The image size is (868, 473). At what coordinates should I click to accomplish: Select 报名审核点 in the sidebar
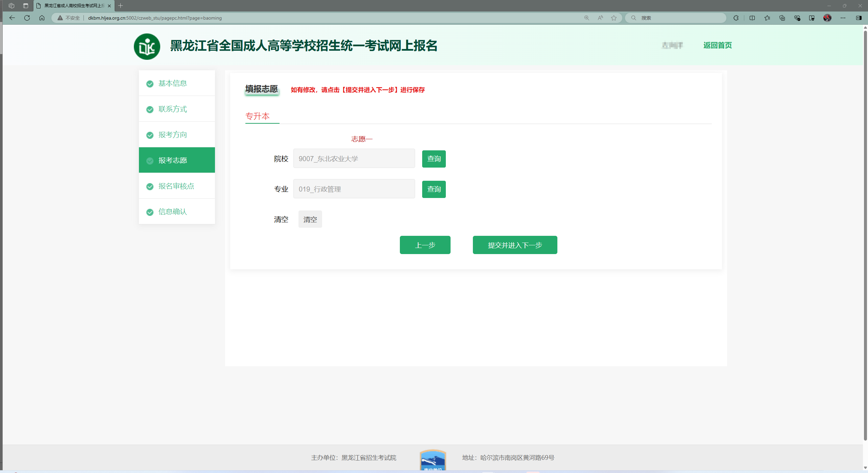pos(176,186)
